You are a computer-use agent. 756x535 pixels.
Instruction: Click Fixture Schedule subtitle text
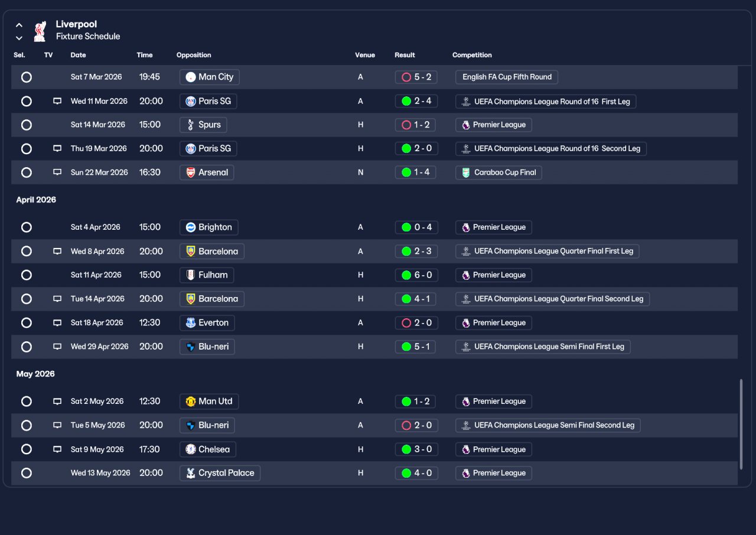click(88, 37)
